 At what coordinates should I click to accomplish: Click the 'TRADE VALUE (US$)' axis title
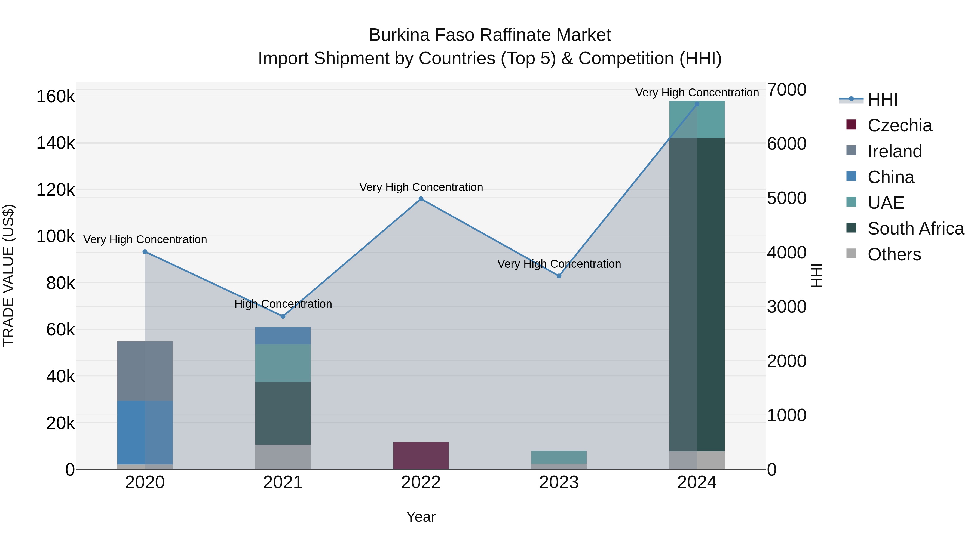pos(8,275)
